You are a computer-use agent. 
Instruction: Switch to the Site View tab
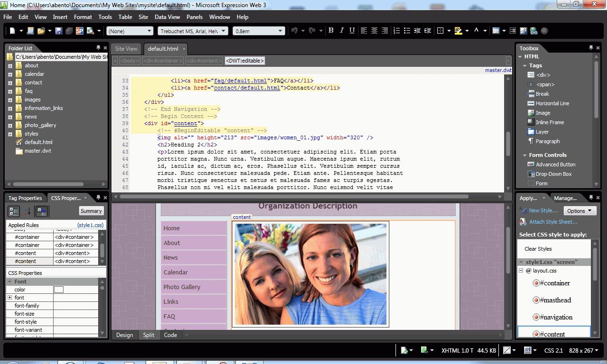pos(126,48)
